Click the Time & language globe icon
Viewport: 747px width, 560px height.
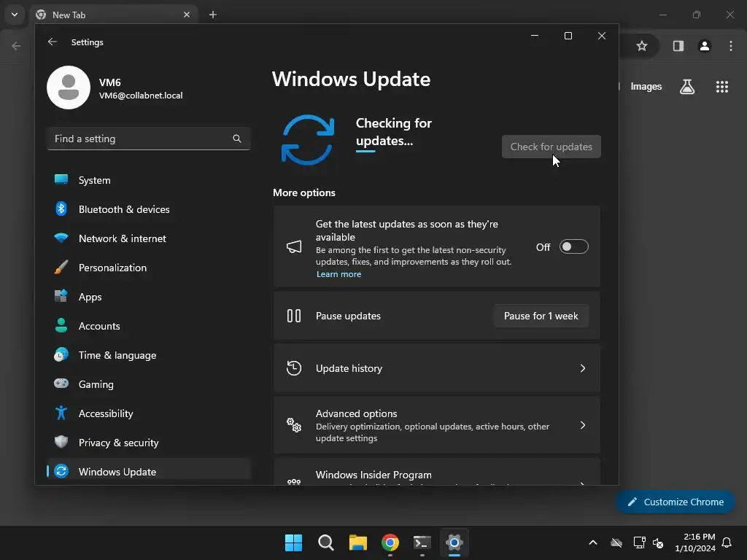pyautogui.click(x=61, y=355)
